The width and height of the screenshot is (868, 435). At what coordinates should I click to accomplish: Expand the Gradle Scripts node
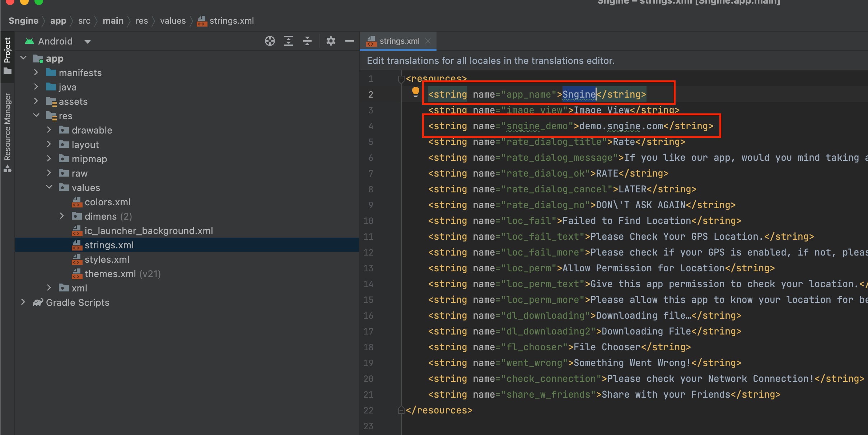click(23, 302)
